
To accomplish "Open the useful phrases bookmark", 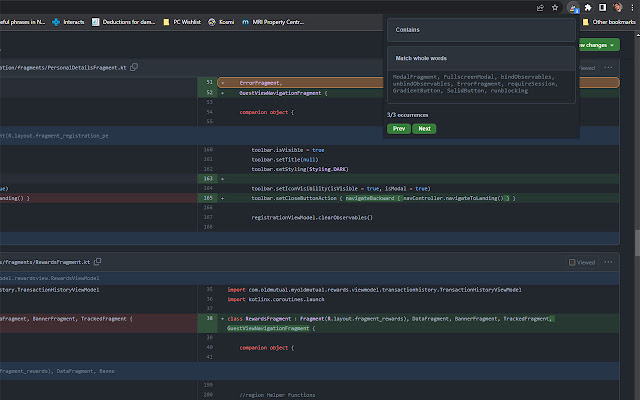I will click(22, 22).
